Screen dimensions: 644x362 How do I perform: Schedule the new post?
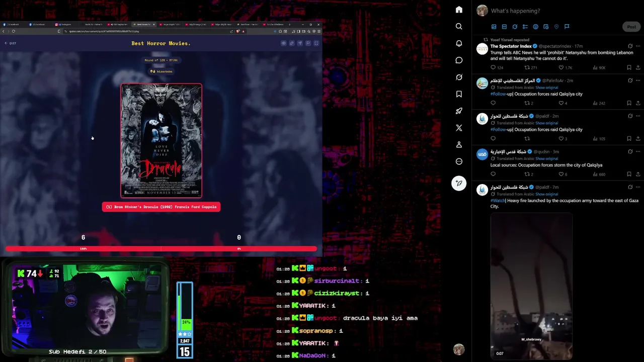click(x=546, y=27)
